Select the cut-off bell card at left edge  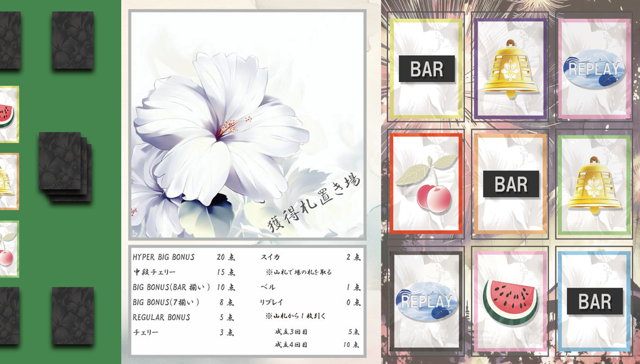click(8, 181)
